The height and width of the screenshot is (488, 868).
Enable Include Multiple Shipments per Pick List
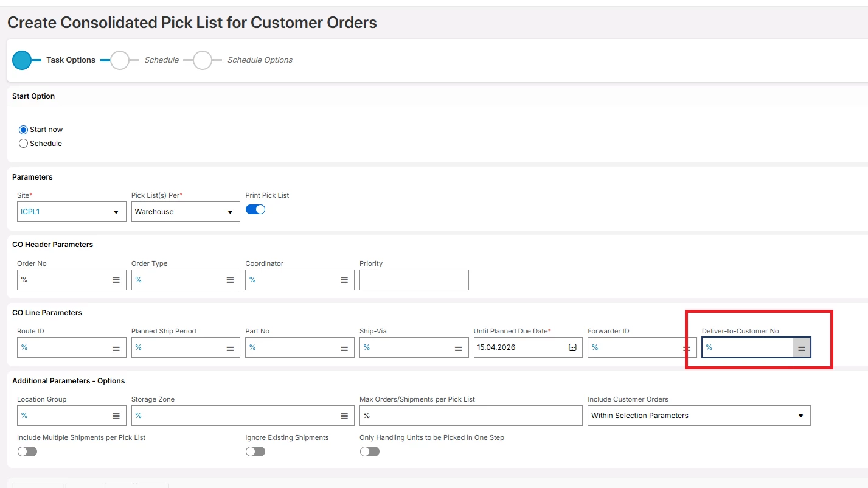(27, 451)
